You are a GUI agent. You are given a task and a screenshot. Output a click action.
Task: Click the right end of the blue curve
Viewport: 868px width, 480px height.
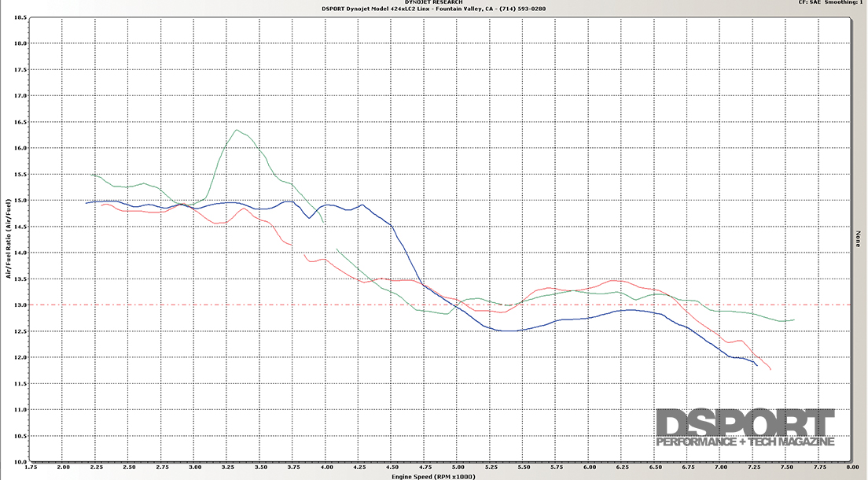tap(757, 366)
